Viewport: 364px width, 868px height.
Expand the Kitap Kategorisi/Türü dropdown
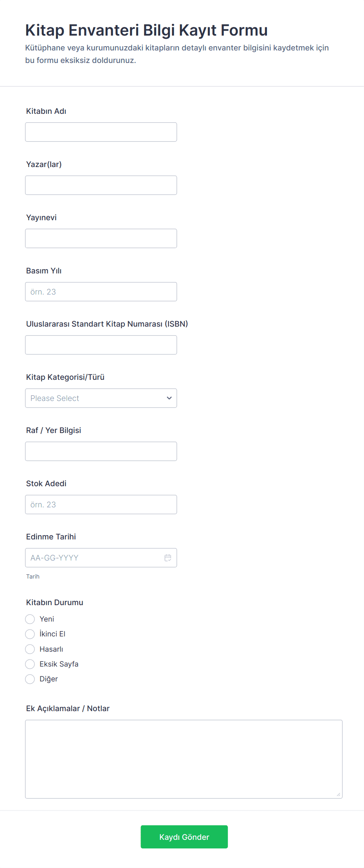coord(101,398)
